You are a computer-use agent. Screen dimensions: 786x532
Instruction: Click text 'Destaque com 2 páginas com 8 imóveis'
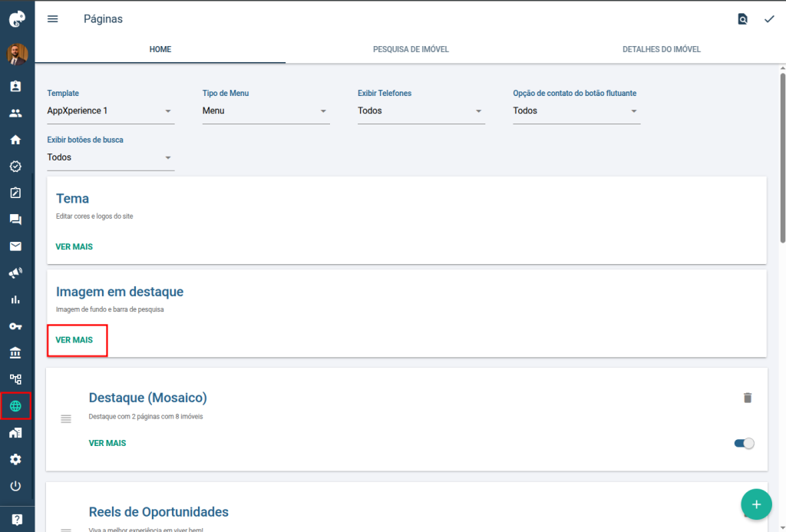point(146,417)
